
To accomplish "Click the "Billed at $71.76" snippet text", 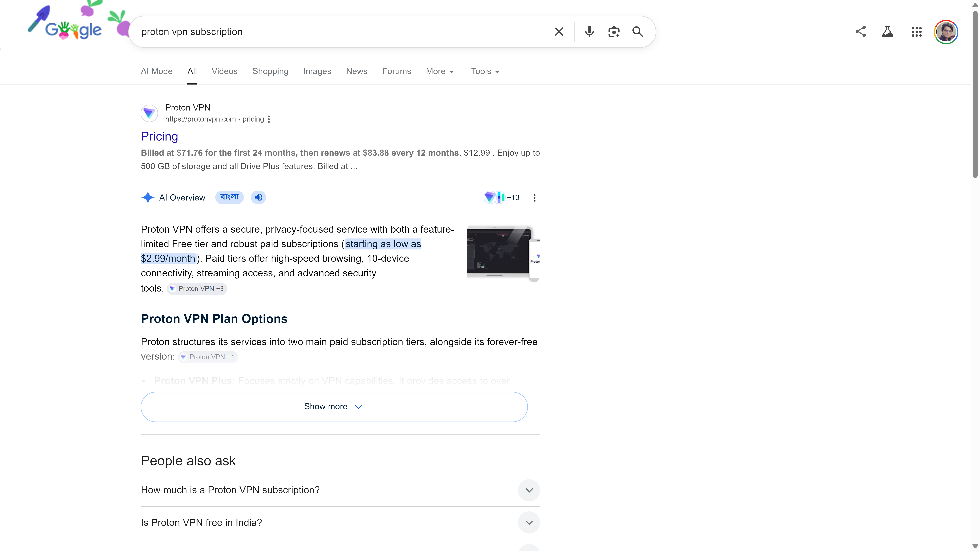I will pos(300,153).
